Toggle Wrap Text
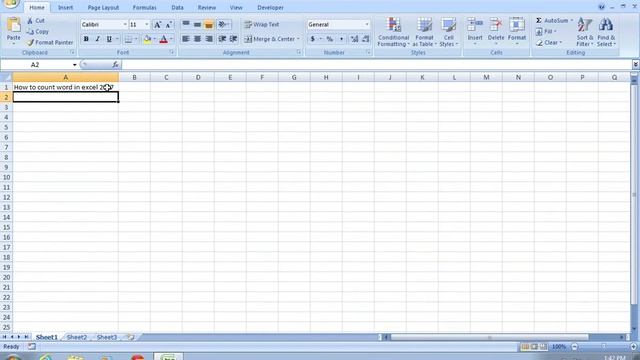Viewport: 640px width, 360px height. 262,24
